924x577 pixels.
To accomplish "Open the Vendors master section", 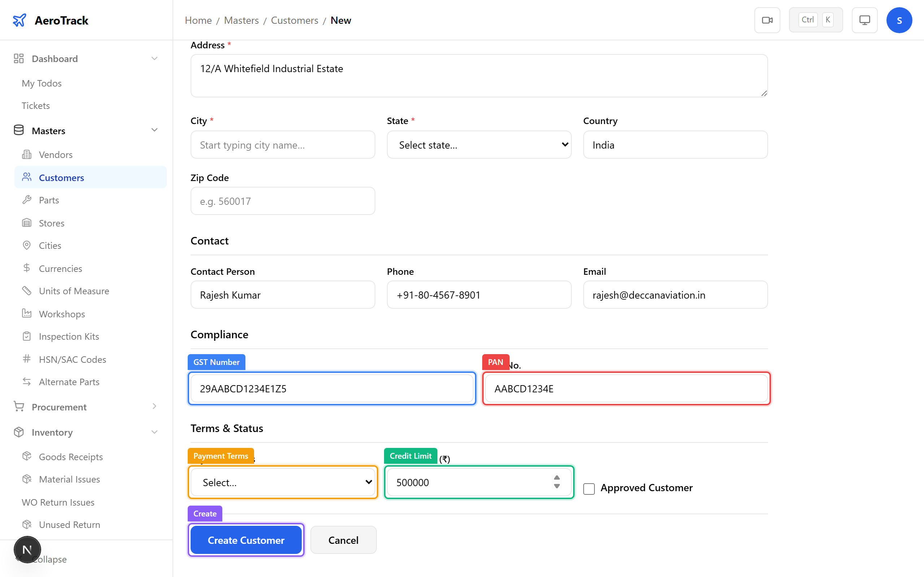I will click(x=55, y=154).
